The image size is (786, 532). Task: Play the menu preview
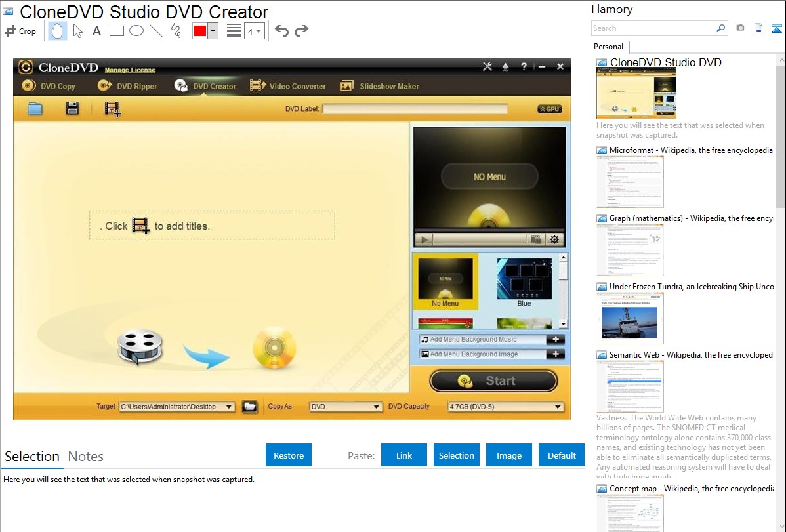point(424,239)
